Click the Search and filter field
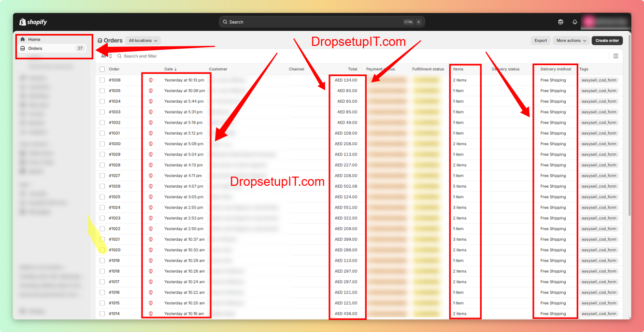 click(140, 56)
